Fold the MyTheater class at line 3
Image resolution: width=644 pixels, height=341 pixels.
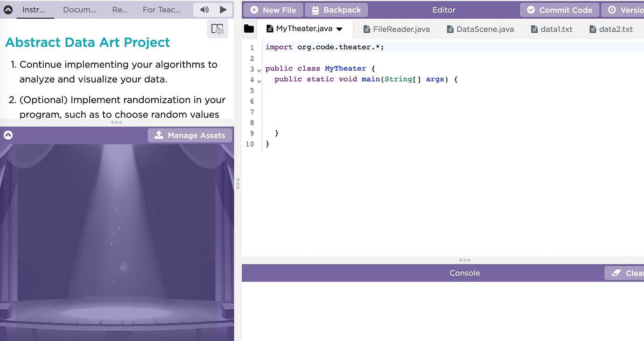[x=259, y=70]
